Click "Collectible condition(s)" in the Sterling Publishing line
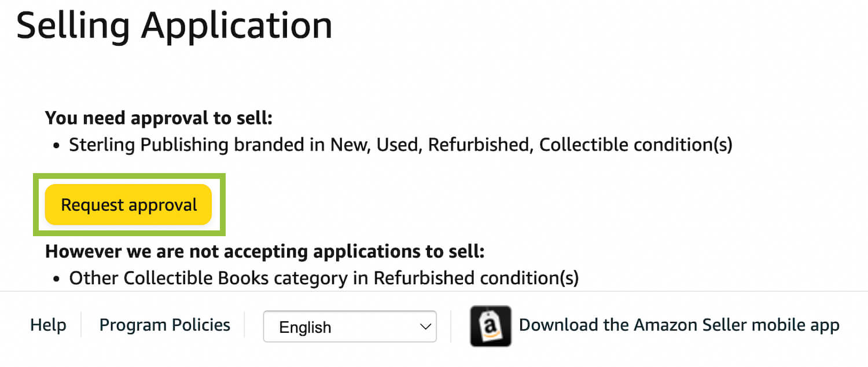The width and height of the screenshot is (868, 367). pos(635,145)
